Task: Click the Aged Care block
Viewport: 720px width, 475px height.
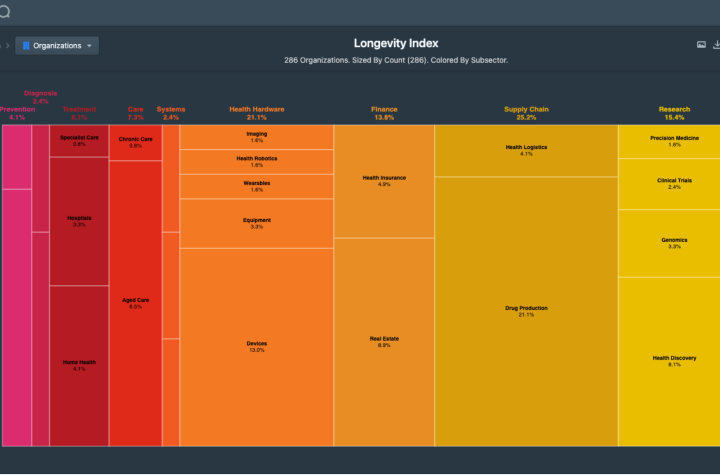Action: pos(135,303)
